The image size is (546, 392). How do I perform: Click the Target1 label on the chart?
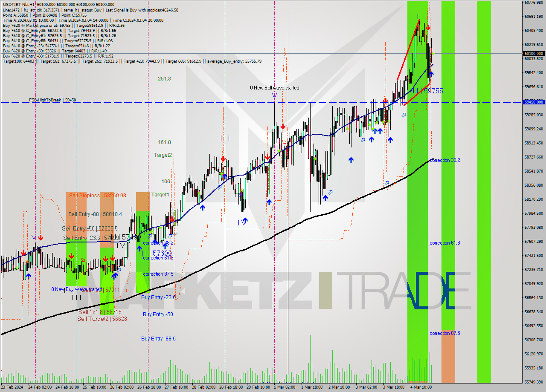point(160,194)
